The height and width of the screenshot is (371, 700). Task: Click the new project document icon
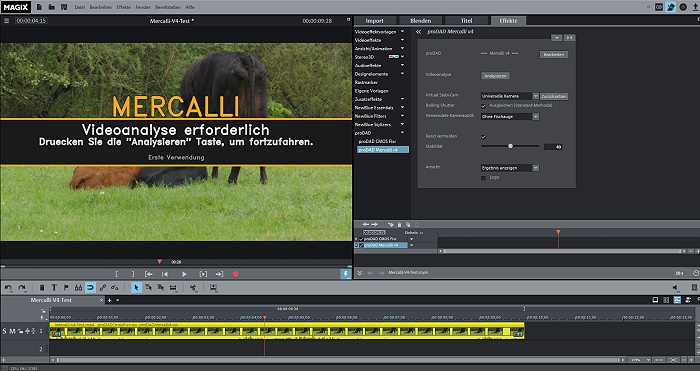point(40,7)
